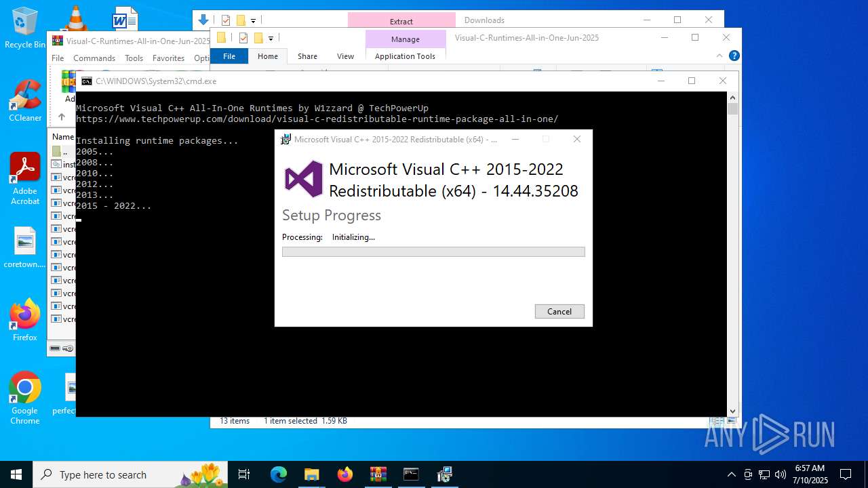Switch to installer on taskbar
Viewport: 868px width, 488px height.
[444, 474]
